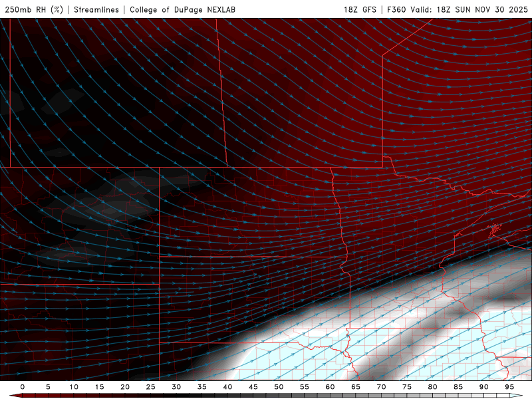Viewport: 532px width, 399px height.
Task: Click the 60 value on color scale
Action: [330, 387]
